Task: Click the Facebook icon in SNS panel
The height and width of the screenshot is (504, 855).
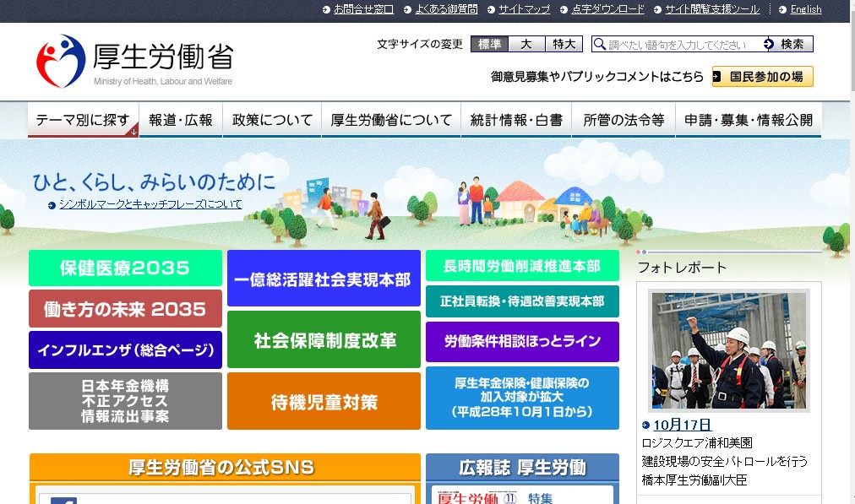Action: point(64,500)
